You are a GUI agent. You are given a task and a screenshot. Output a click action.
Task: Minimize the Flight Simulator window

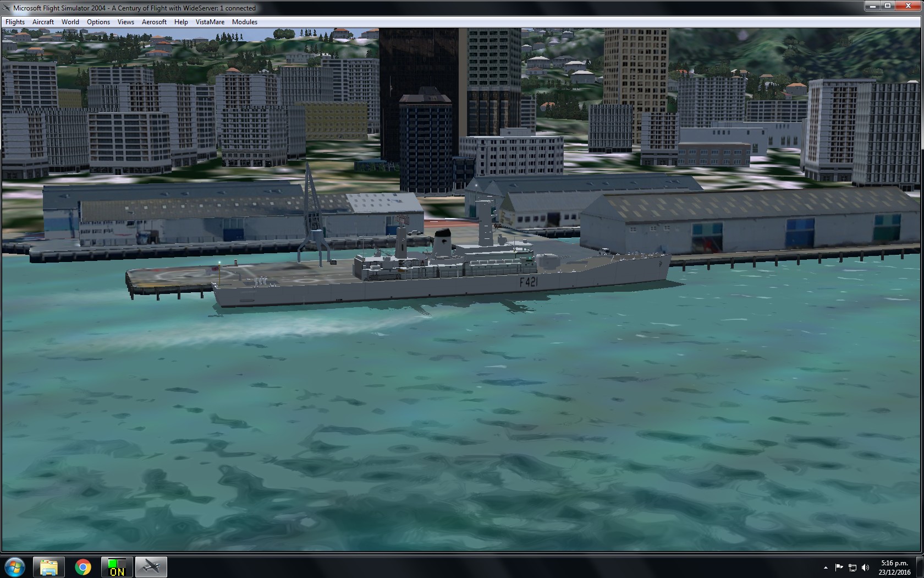[872, 6]
